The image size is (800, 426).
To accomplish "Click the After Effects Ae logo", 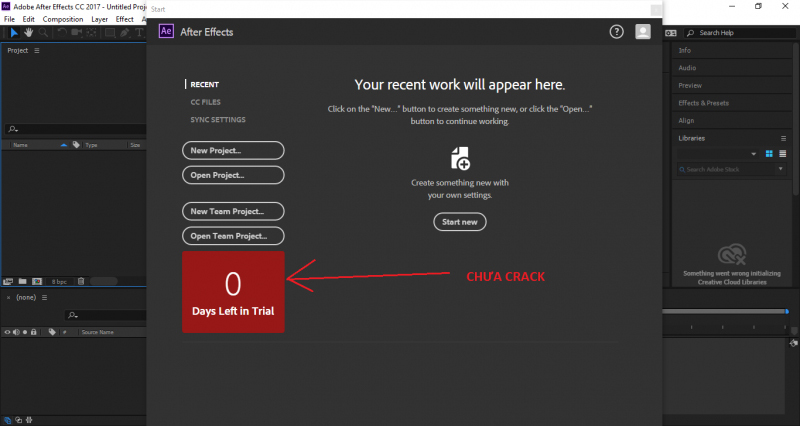I will click(x=166, y=31).
